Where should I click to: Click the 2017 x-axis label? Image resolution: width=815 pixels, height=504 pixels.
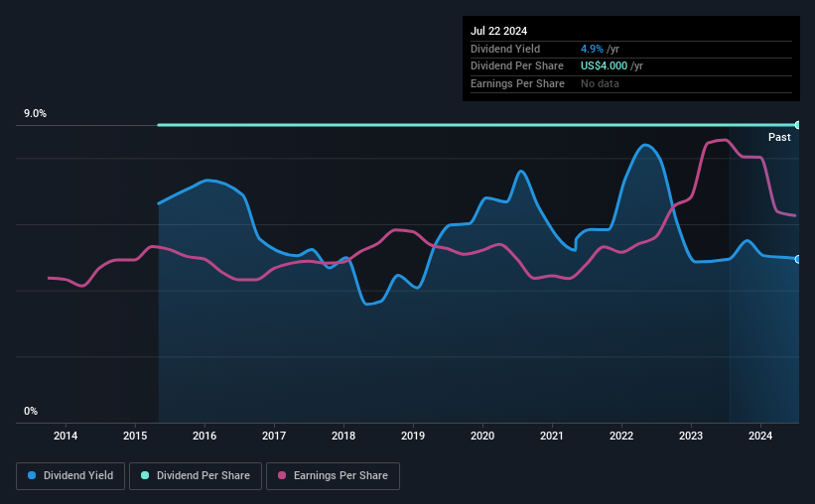274,436
